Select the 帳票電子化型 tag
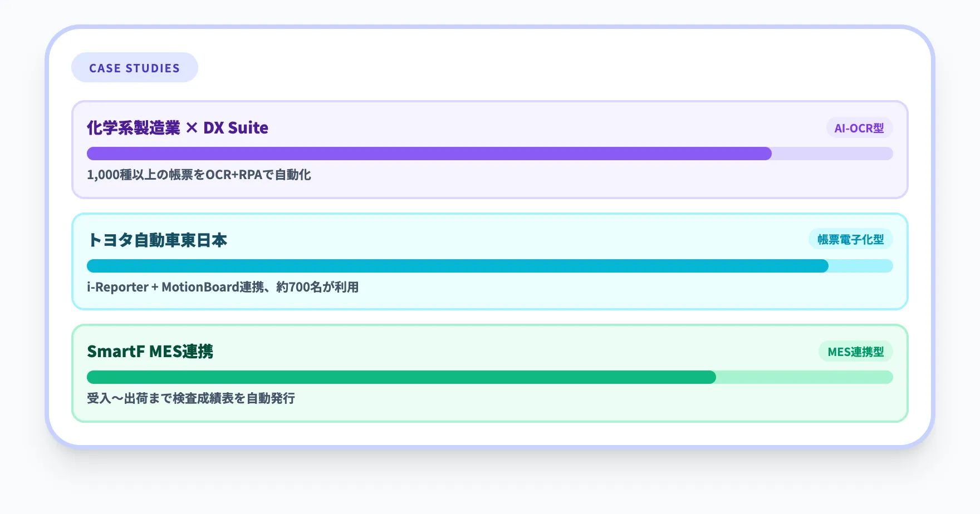The height and width of the screenshot is (514, 980). coord(850,239)
